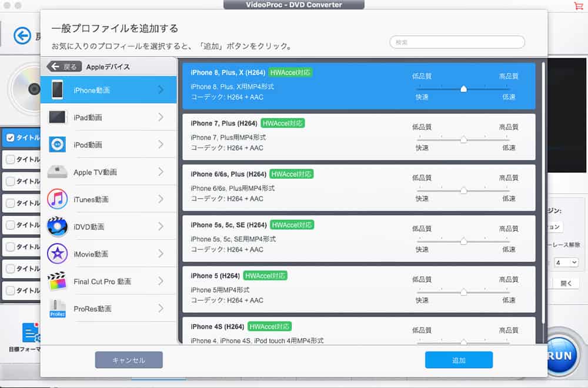Expand the iDVD動画 chevron

click(161, 226)
